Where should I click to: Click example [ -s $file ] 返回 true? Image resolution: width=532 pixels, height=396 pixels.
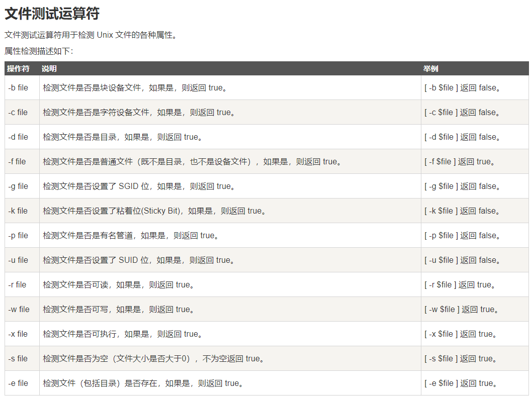[461, 359]
